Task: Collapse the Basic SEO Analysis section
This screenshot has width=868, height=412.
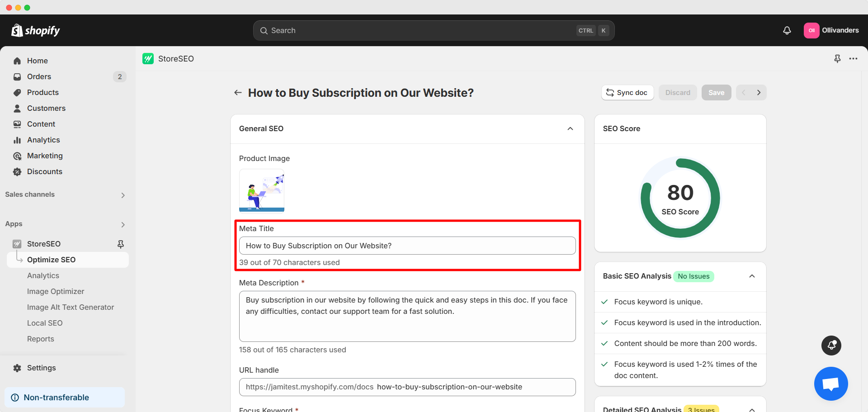Action: click(752, 276)
